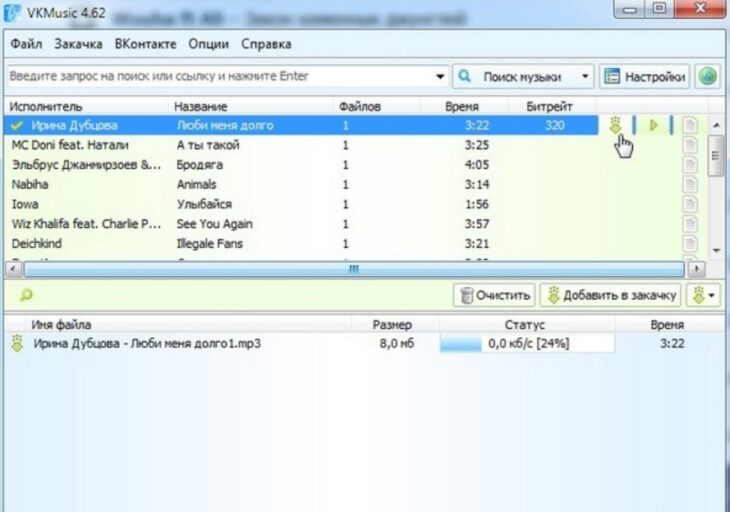Click download icon for Ирина Дубцова row
Viewport: 730px width, 512px height.
coord(615,125)
